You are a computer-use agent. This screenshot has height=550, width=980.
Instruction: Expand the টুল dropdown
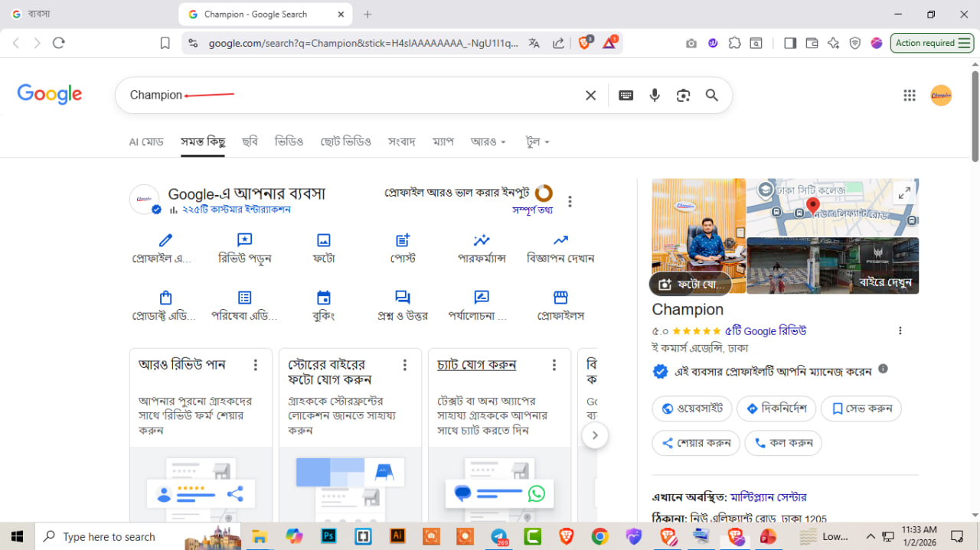537,142
